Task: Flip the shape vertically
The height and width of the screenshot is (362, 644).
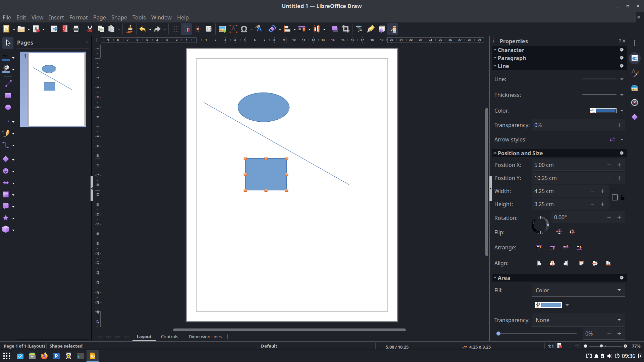Action: click(x=559, y=232)
